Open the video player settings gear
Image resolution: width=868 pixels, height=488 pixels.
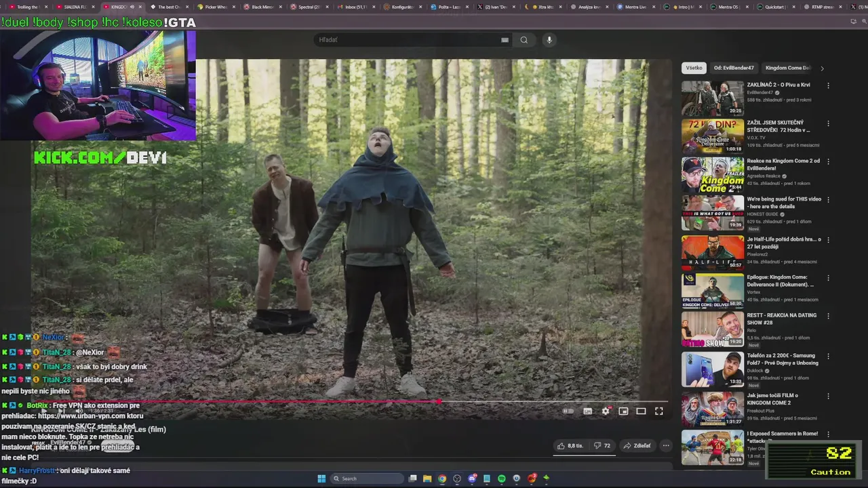(x=606, y=411)
